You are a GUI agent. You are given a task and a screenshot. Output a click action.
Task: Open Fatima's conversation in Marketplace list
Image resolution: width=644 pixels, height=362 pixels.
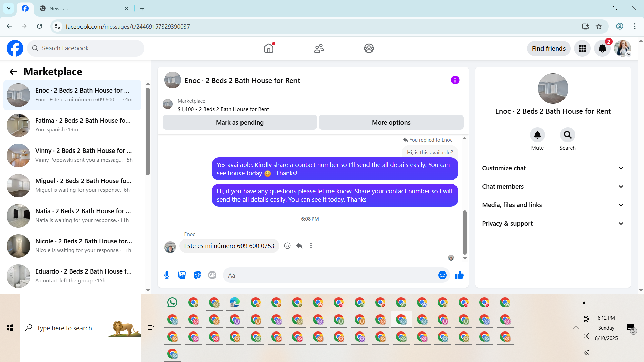pyautogui.click(x=72, y=125)
